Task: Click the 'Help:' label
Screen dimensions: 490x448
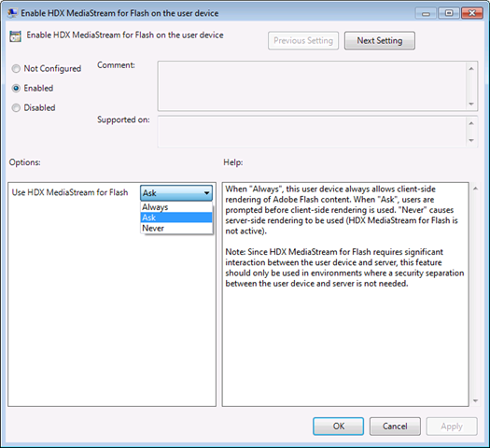Action: (x=233, y=162)
